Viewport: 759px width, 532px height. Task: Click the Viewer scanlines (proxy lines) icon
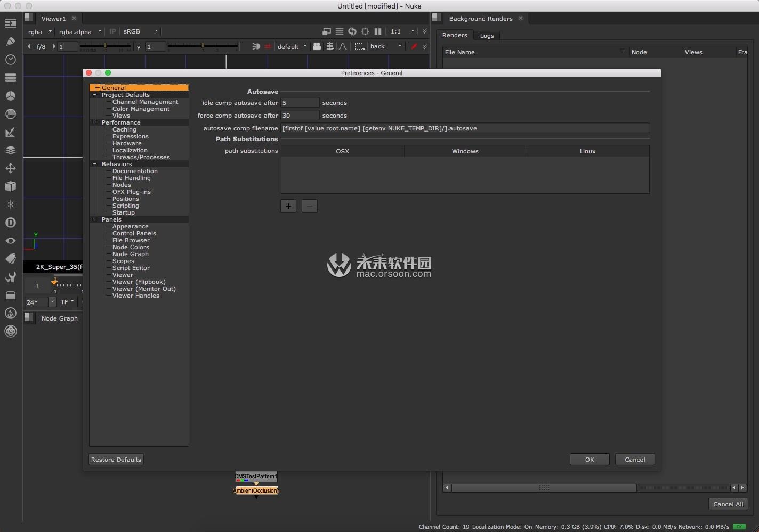pos(340,31)
